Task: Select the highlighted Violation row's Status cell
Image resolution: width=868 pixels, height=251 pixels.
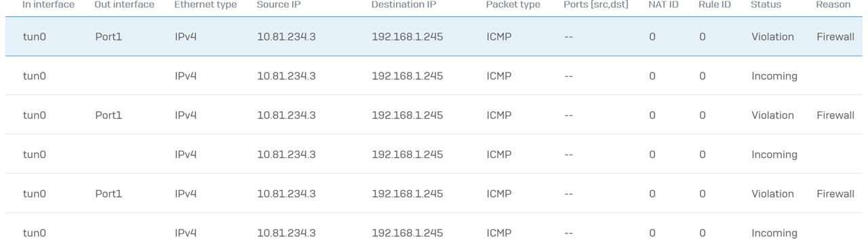Action: (x=772, y=37)
